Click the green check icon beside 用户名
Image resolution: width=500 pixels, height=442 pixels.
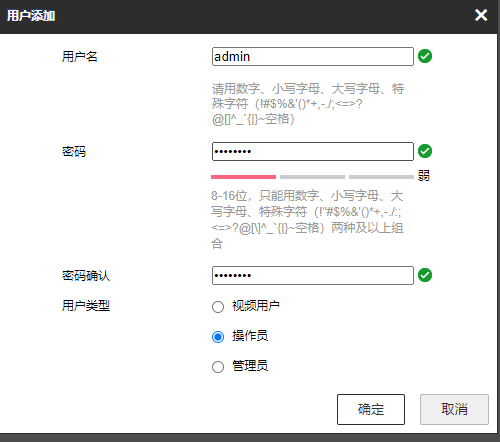pos(425,56)
